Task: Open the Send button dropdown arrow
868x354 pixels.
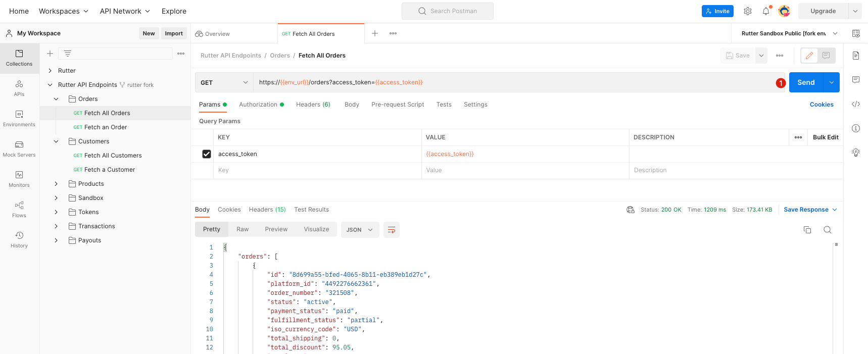Action: click(832, 82)
